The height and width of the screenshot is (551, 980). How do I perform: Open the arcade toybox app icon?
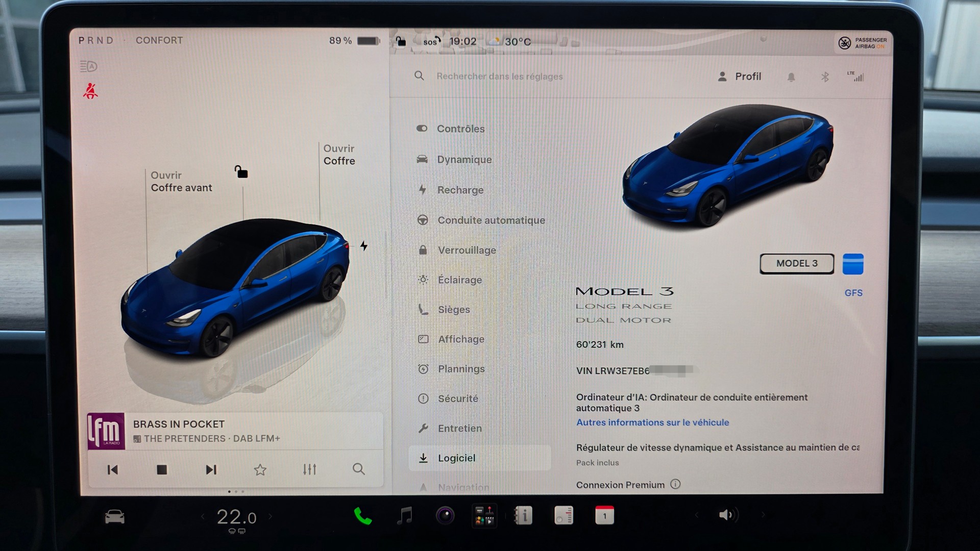pyautogui.click(x=484, y=516)
